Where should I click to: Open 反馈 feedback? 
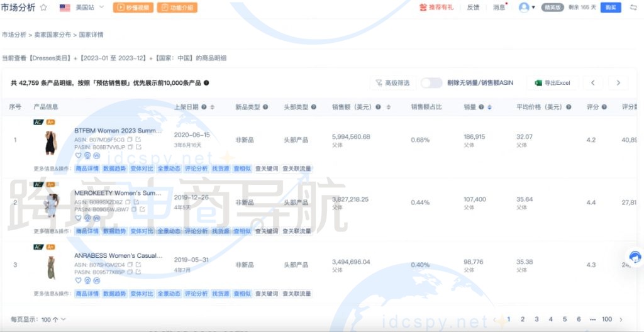[473, 8]
